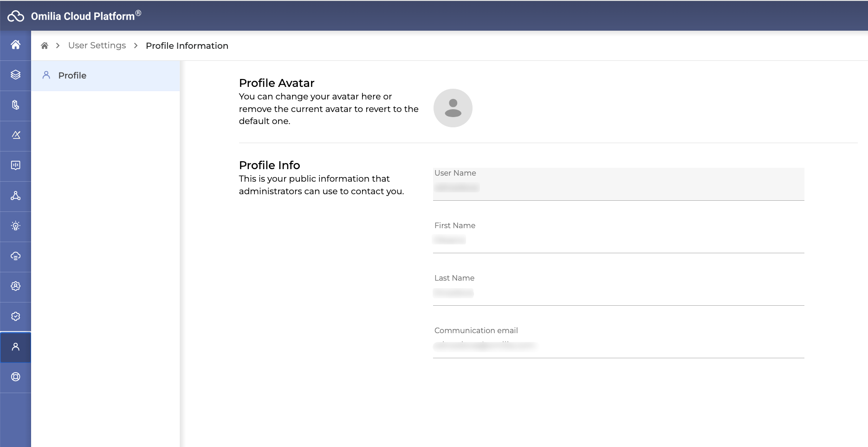Go to User Settings breadcrumb link
The image size is (868, 447).
click(x=97, y=46)
